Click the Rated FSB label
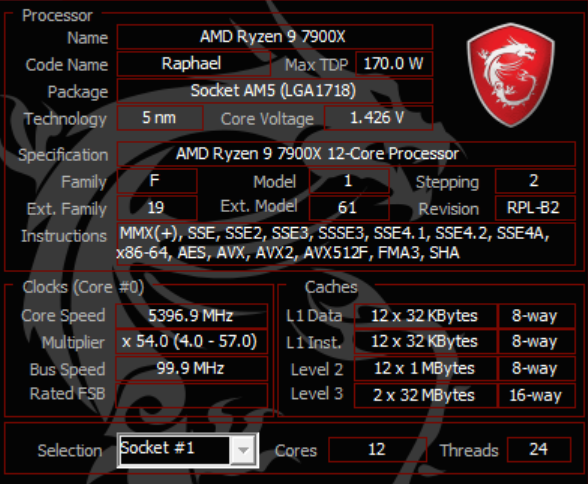588x484 pixels. point(68,394)
